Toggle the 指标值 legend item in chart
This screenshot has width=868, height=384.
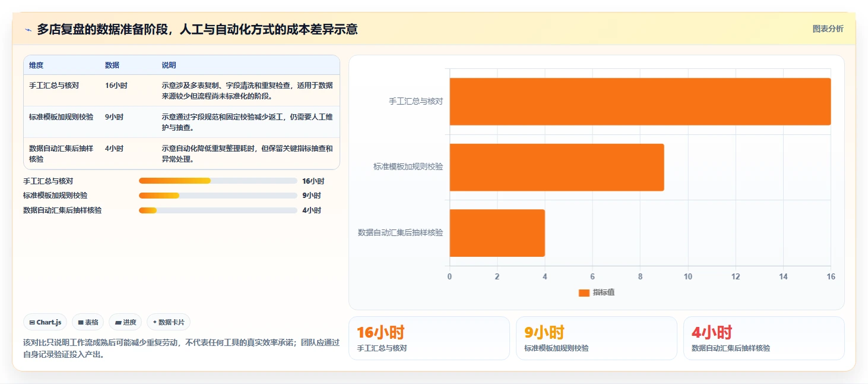(x=596, y=292)
